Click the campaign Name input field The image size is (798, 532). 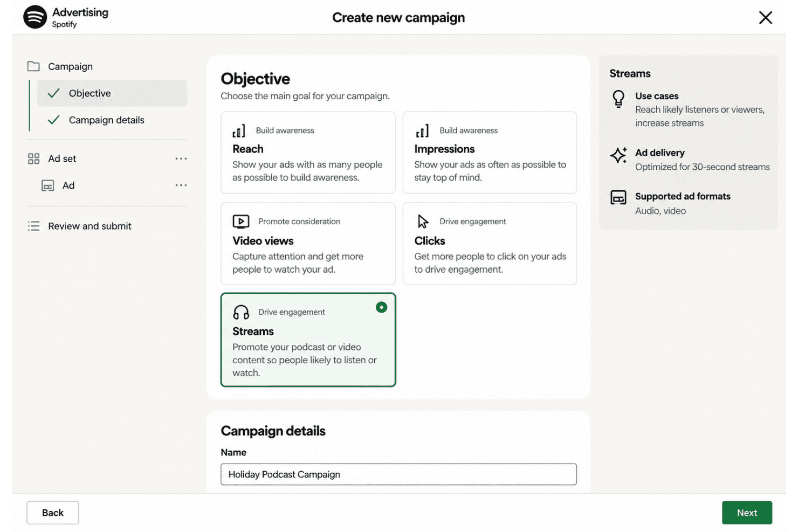[x=398, y=474]
